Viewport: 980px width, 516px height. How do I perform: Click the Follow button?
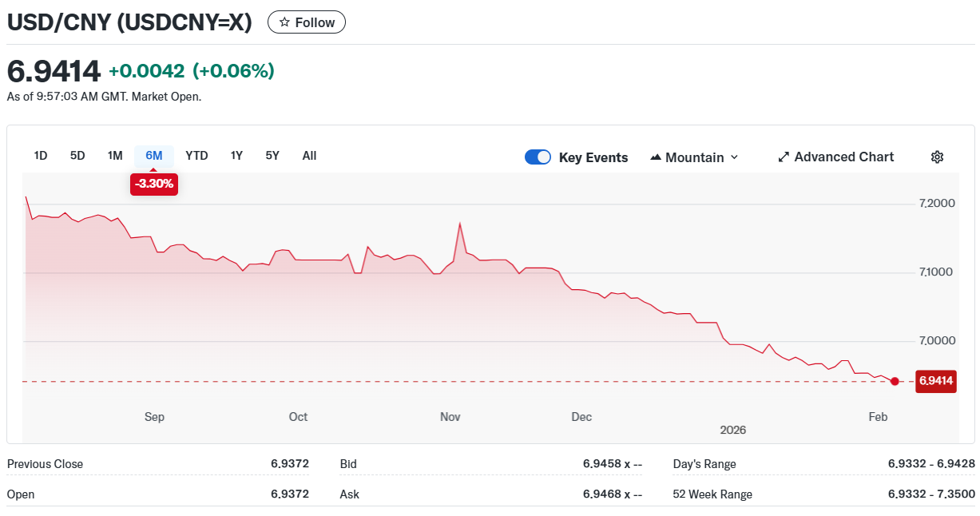(x=307, y=22)
